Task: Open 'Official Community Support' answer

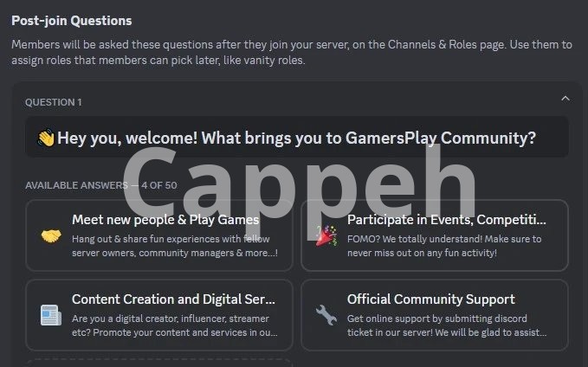Action: pos(431,299)
